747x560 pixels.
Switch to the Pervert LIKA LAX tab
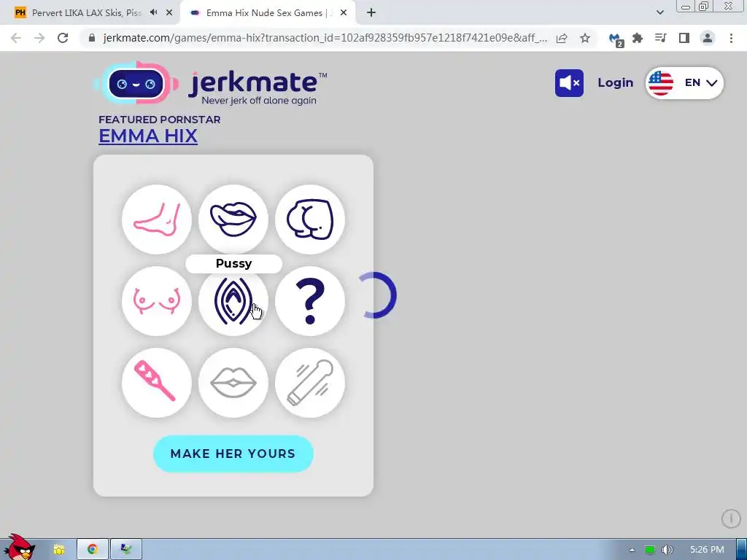(86, 13)
